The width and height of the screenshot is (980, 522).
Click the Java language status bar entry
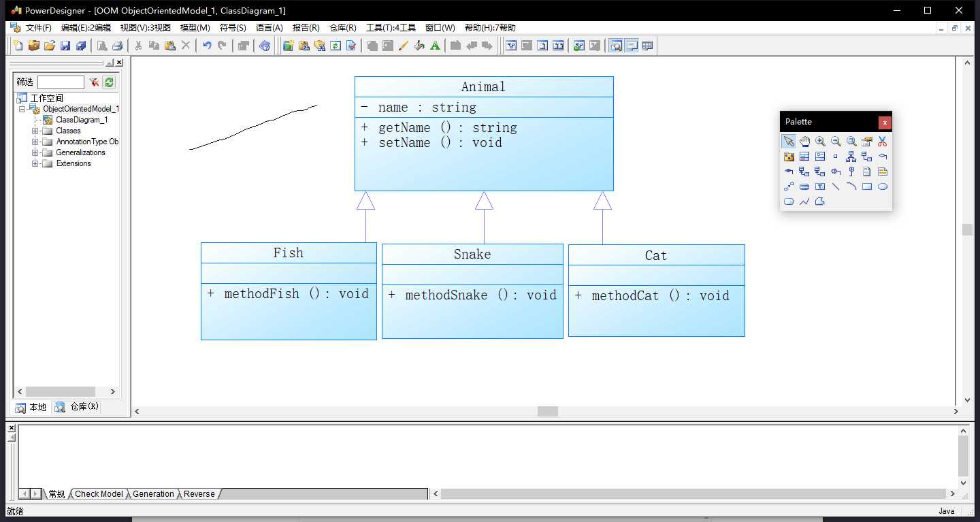tap(947, 511)
